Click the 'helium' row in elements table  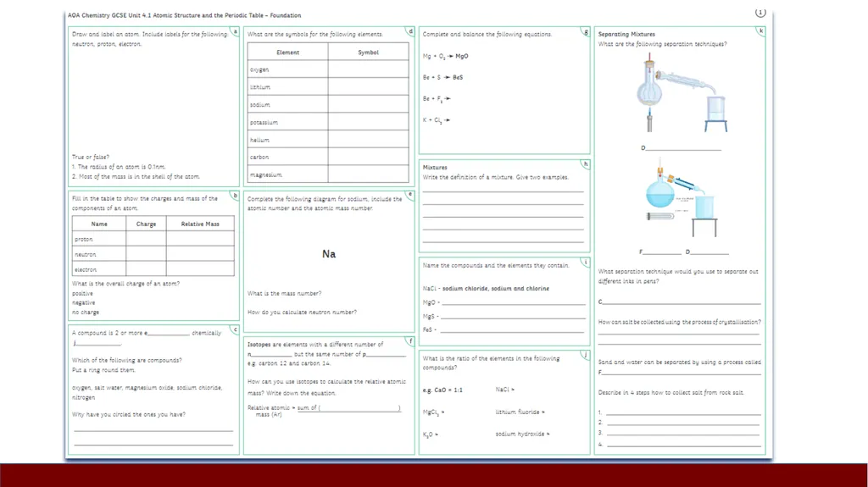[328, 140]
